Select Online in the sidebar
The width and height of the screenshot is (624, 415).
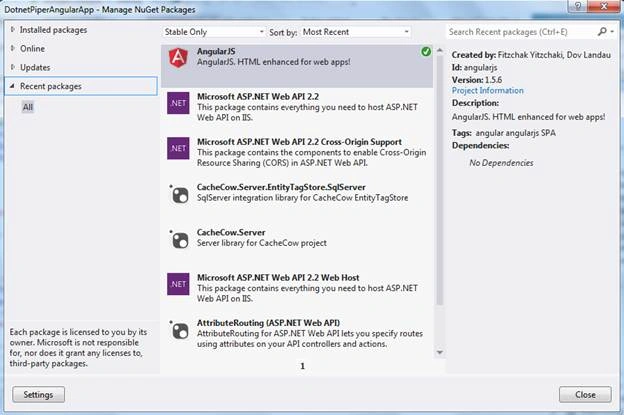pos(32,49)
